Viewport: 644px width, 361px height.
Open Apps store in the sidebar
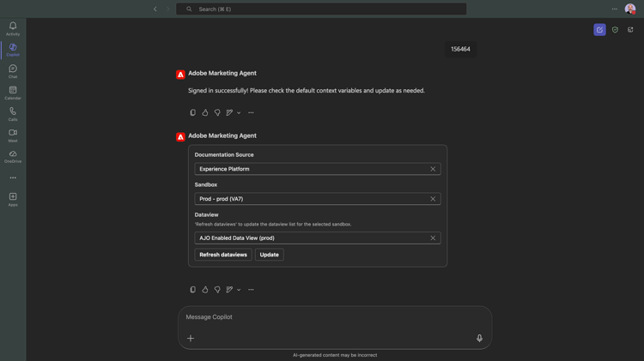tap(13, 200)
